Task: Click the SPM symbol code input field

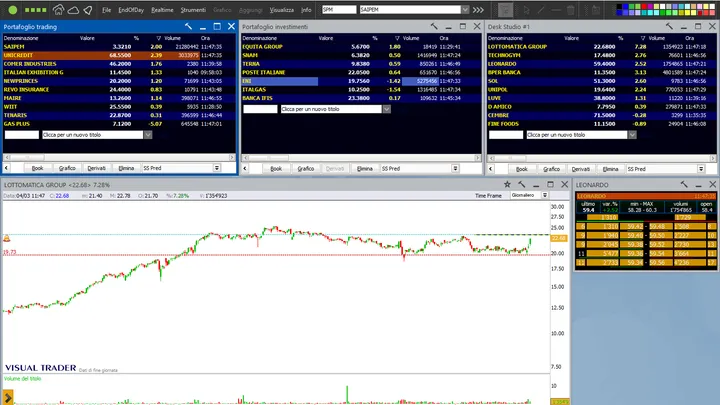Action: (339, 10)
